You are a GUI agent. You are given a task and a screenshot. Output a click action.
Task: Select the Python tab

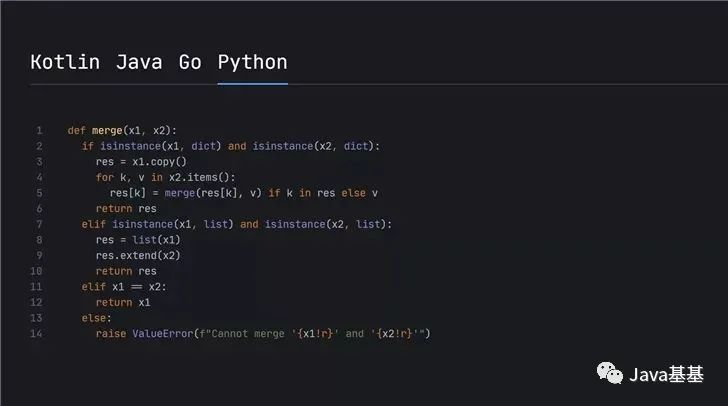click(253, 62)
